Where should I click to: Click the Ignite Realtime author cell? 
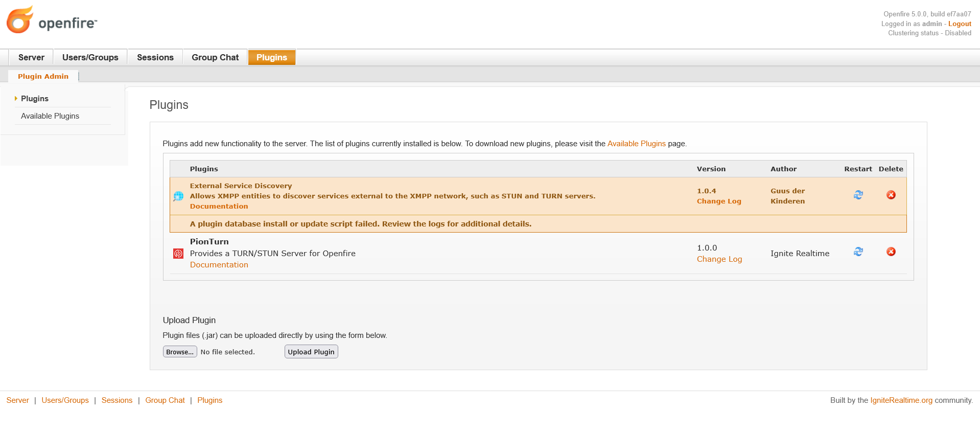pyautogui.click(x=800, y=254)
